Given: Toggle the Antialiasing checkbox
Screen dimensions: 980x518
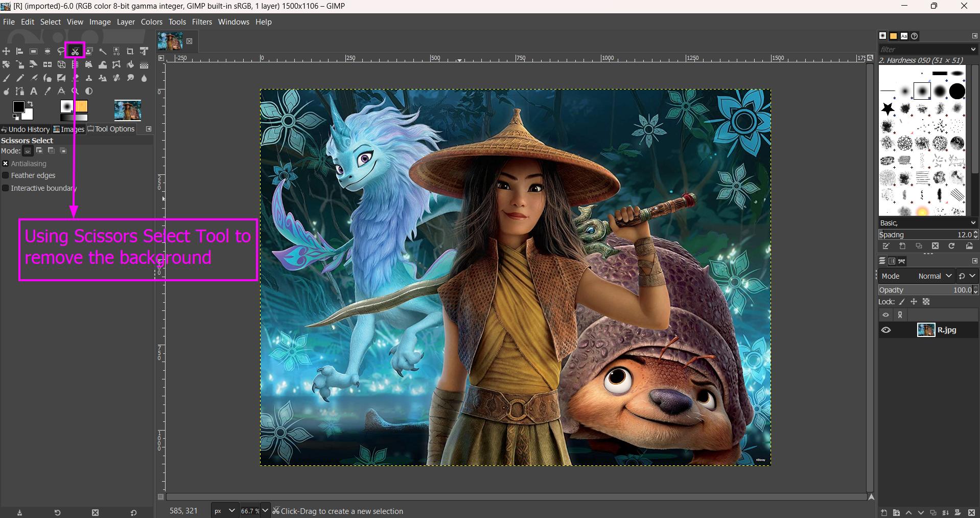Looking at the screenshot, I should 6,164.
